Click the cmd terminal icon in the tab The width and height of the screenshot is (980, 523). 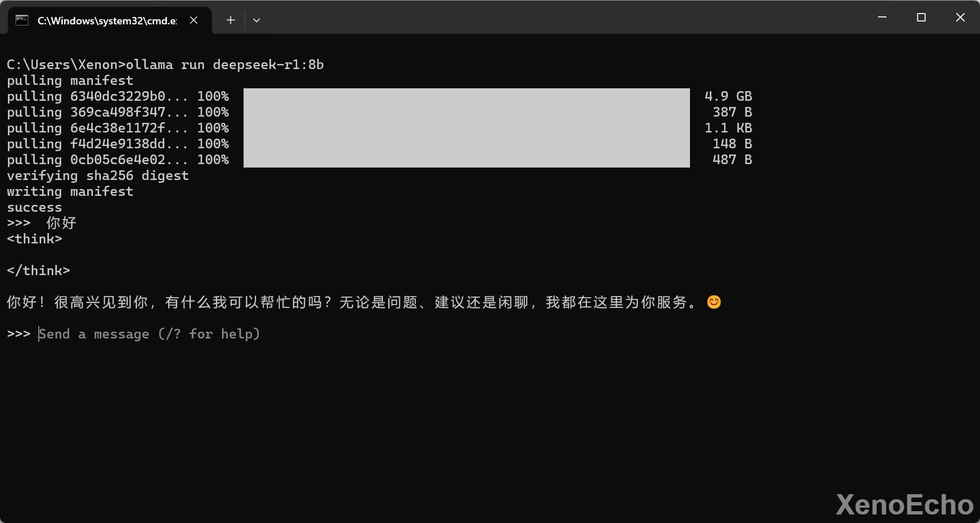click(x=22, y=20)
